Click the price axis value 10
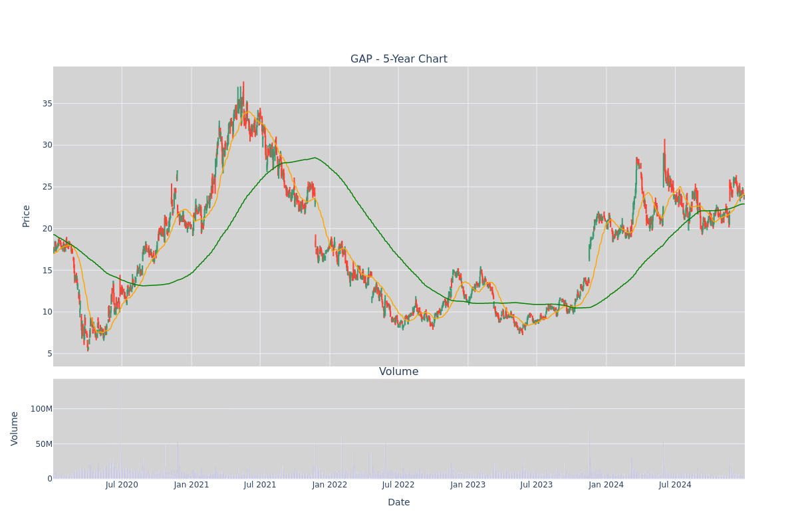 [47, 312]
